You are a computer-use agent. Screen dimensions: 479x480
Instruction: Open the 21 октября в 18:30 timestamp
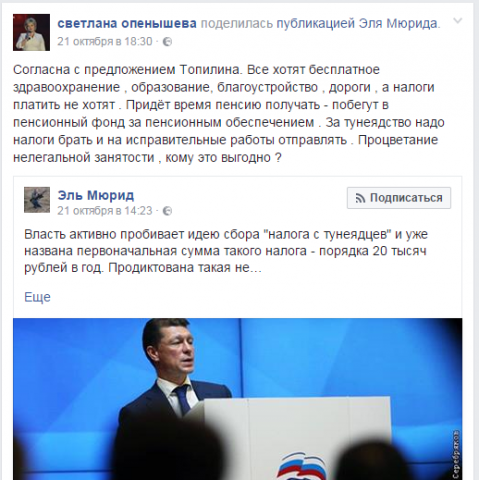point(105,42)
